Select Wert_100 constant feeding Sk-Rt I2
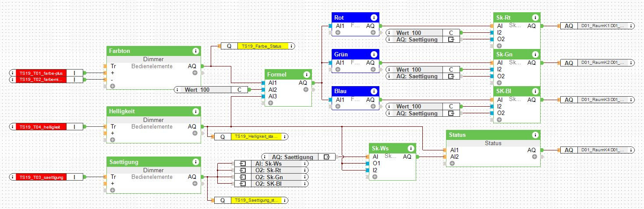 (x=423, y=33)
